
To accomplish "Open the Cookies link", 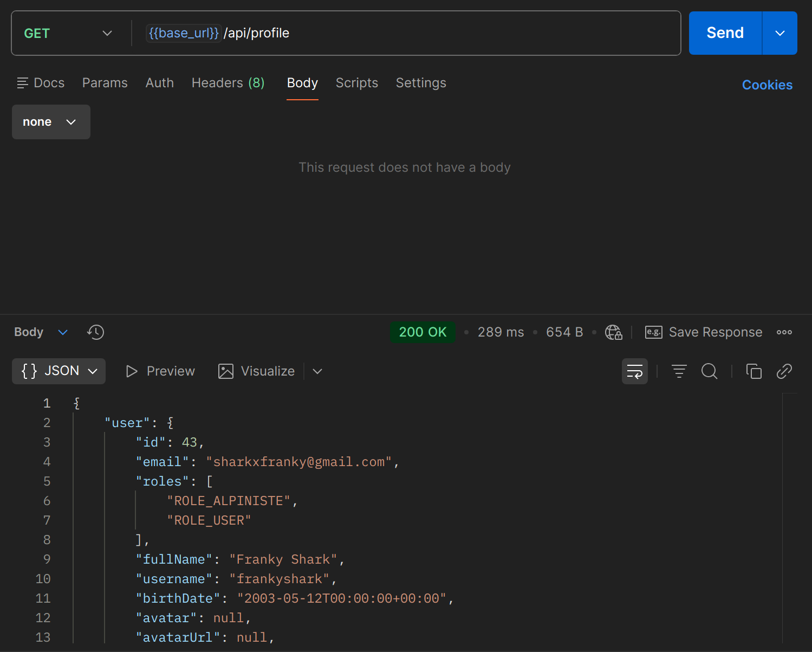I will coord(767,85).
